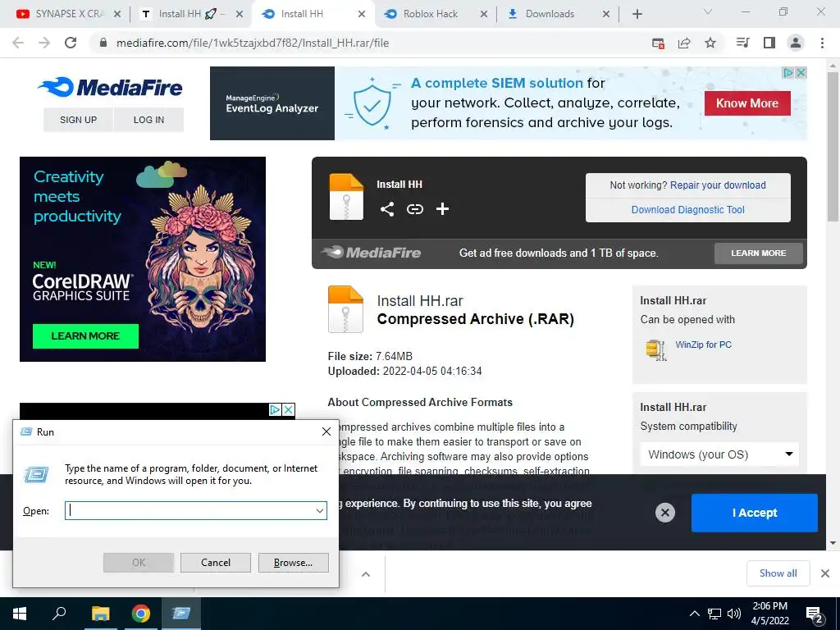This screenshot has width=840, height=630.
Task: Close the Roblox Hack tab
Action: (484, 14)
